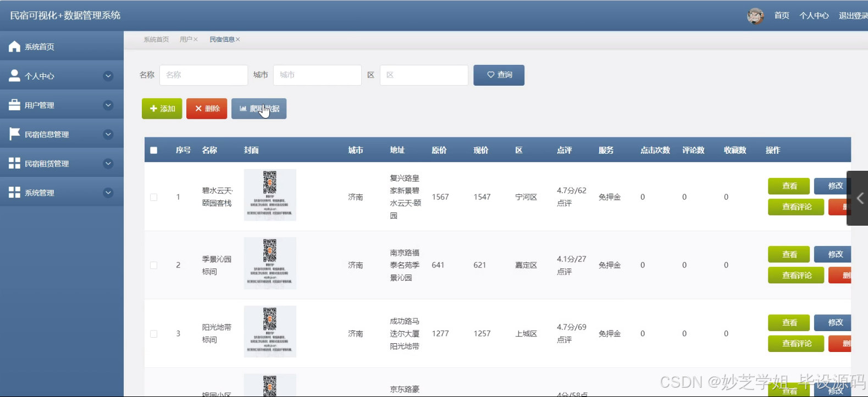Image resolution: width=868 pixels, height=397 pixels.
Task: Click the grid icon beside 系统管理
Action: [15, 192]
